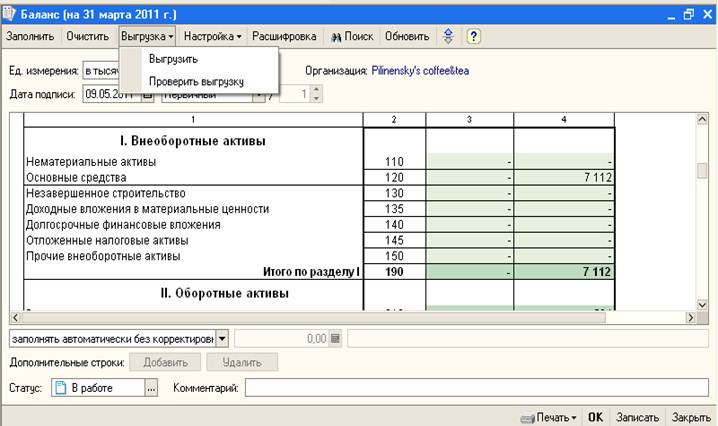The height and width of the screenshot is (426, 718).
Task: Click the vertical scrollbar down arrow
Action: [x=702, y=305]
